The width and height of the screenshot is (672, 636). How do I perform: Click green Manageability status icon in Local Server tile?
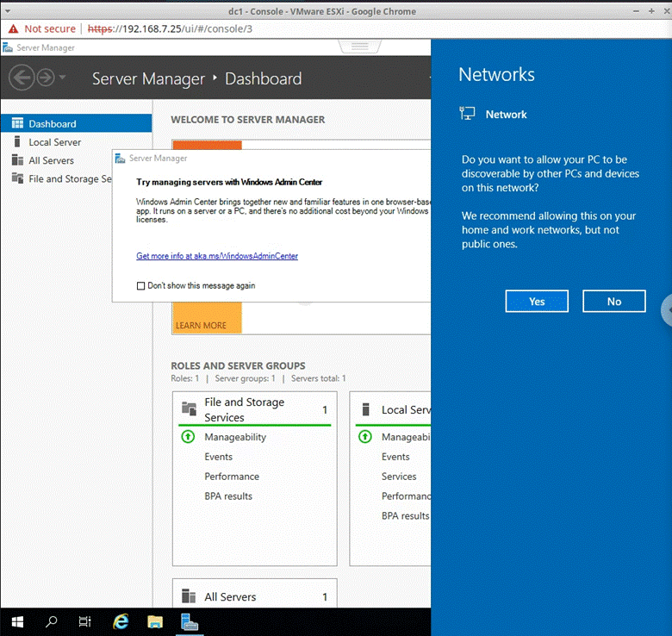click(365, 437)
